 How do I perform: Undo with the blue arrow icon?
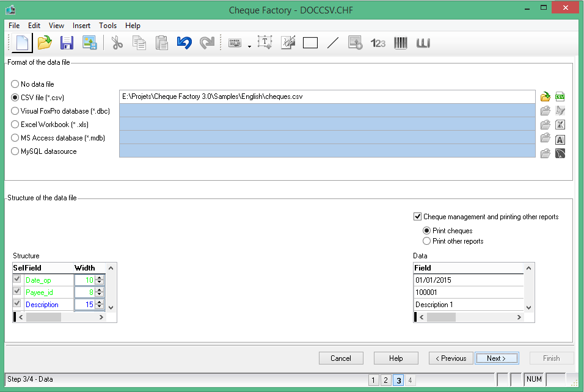click(184, 43)
